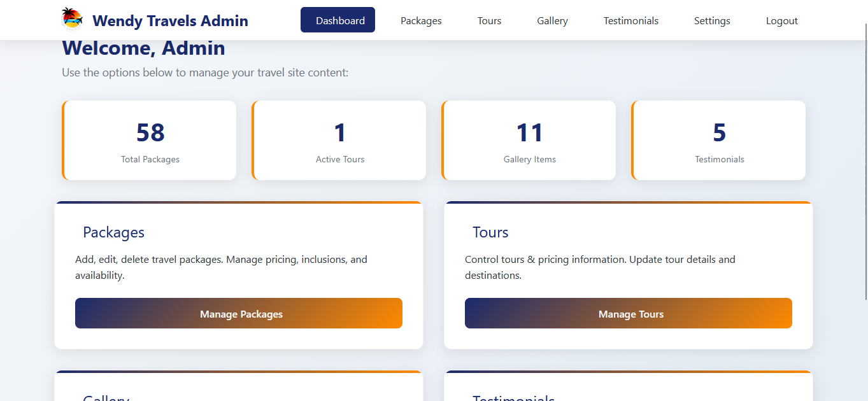The height and width of the screenshot is (401, 868).
Task: Open the Dashboard navigation item
Action: 338,20
